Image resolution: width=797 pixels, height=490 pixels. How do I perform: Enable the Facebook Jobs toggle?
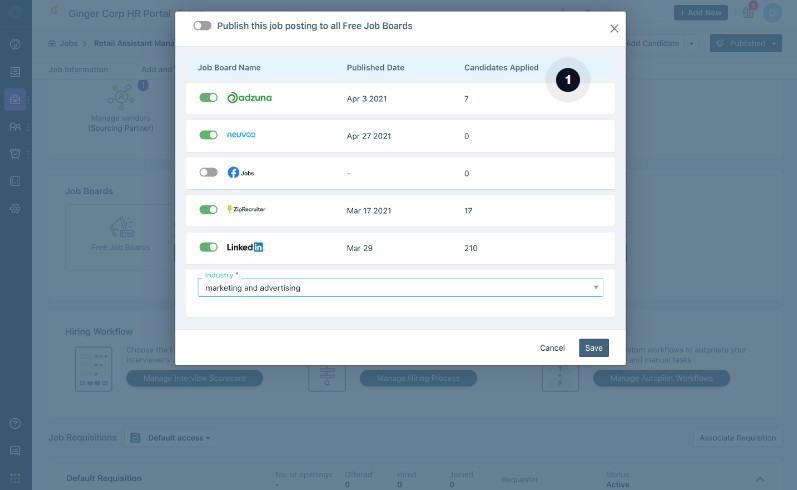(x=208, y=172)
